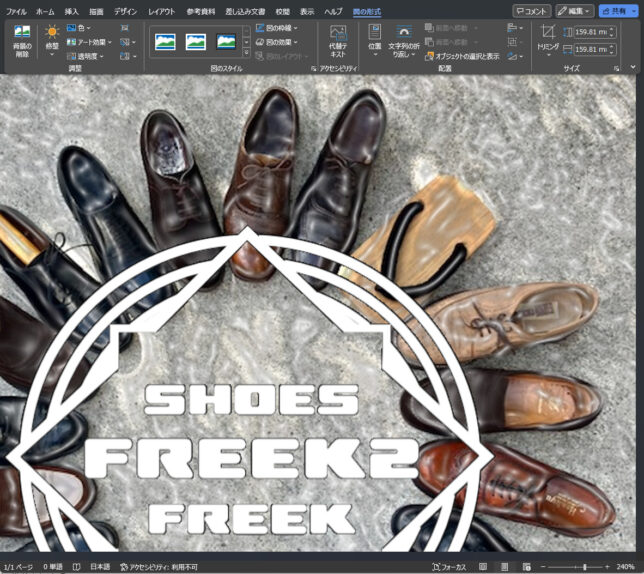Switch to the 挿入 (Insert) tab
This screenshot has width=644, height=574.
click(71, 11)
